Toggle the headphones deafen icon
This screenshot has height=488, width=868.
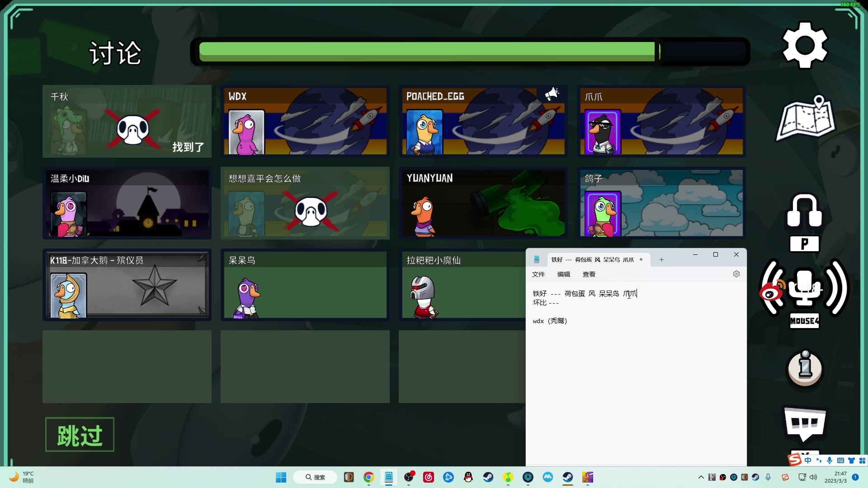[x=804, y=211]
